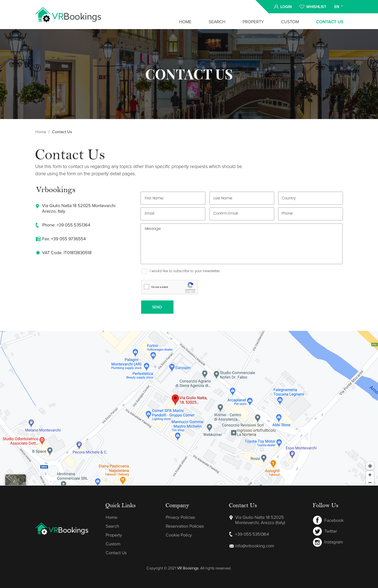Click the reCAPTCHA logo icon
Viewport: 378px width, 588px height.
pyautogui.click(x=190, y=285)
